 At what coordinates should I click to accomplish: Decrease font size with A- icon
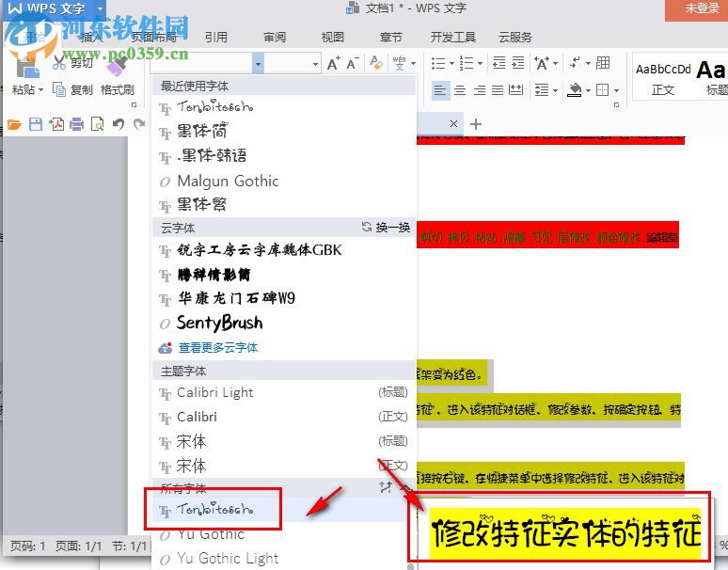pos(353,63)
